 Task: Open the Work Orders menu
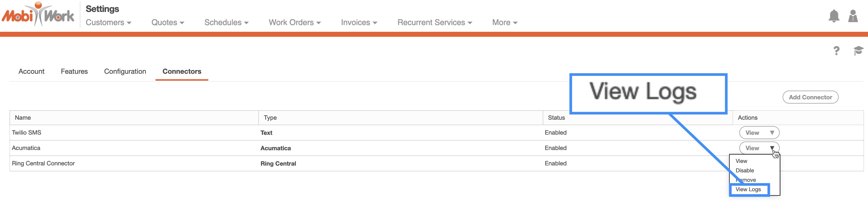[294, 23]
